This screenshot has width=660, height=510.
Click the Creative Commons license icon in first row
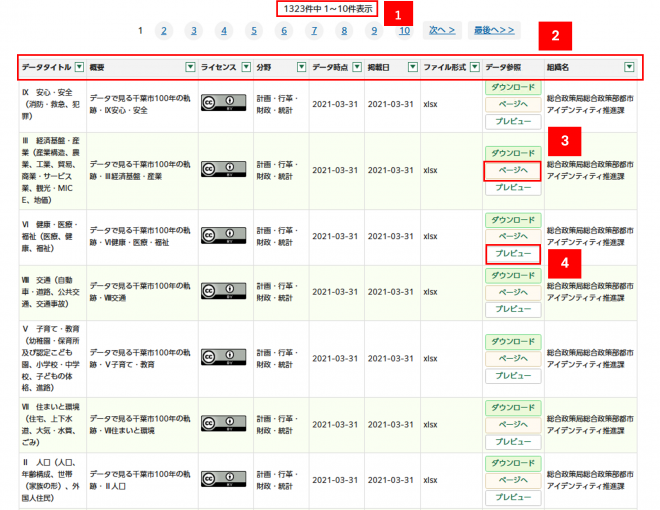[x=223, y=103]
